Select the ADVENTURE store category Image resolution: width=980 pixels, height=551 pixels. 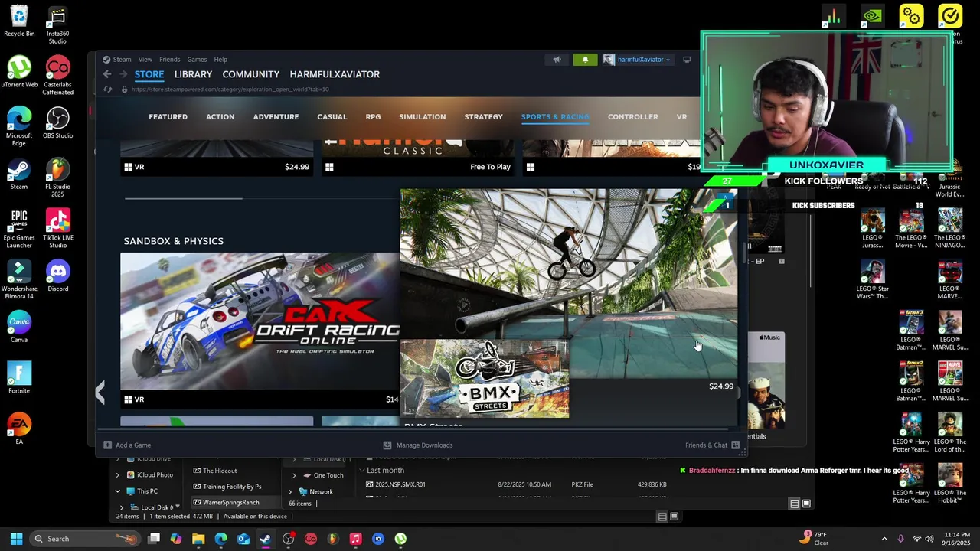276,117
